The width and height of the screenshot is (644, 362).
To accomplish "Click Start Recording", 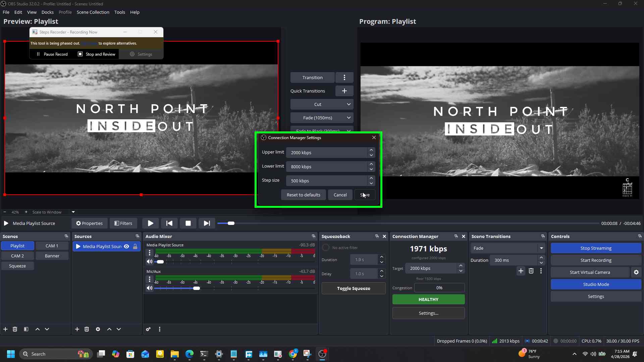I will [x=596, y=260].
